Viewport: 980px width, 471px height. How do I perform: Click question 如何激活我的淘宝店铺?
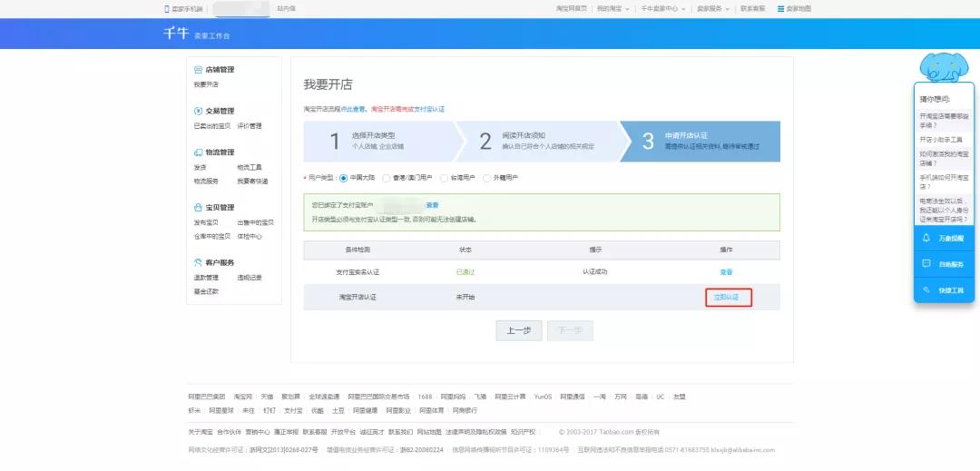[944, 158]
